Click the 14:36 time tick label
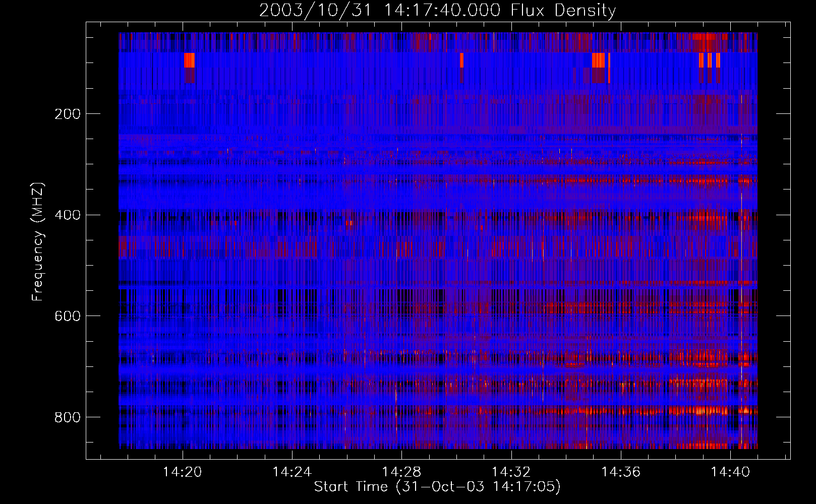Screen dimensions: 816x504 (621, 472)
